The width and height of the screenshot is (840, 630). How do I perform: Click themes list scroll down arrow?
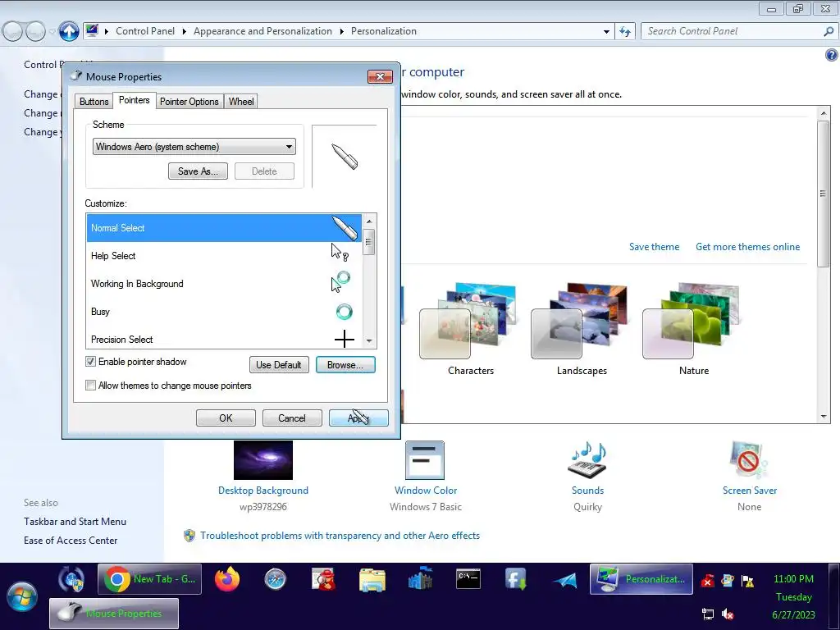pyautogui.click(x=824, y=416)
